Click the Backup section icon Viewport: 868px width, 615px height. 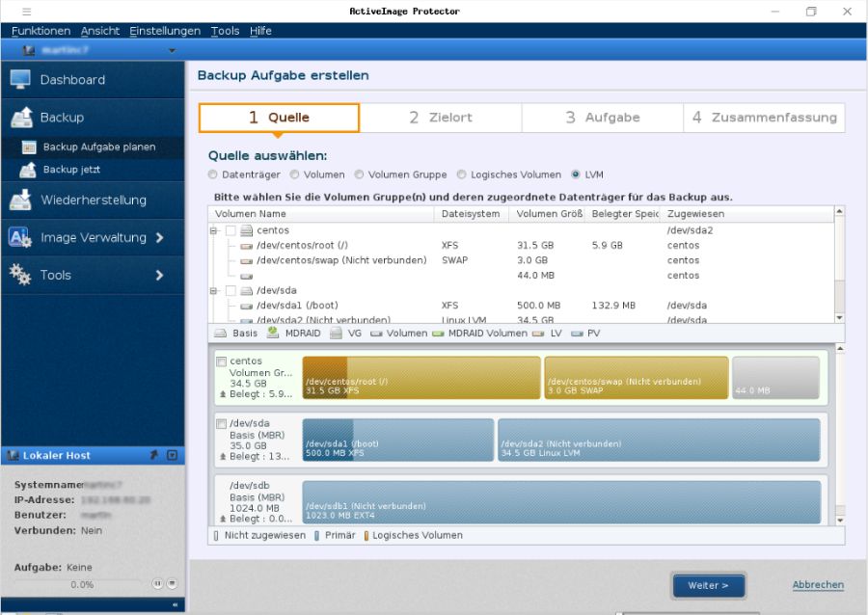coord(21,118)
